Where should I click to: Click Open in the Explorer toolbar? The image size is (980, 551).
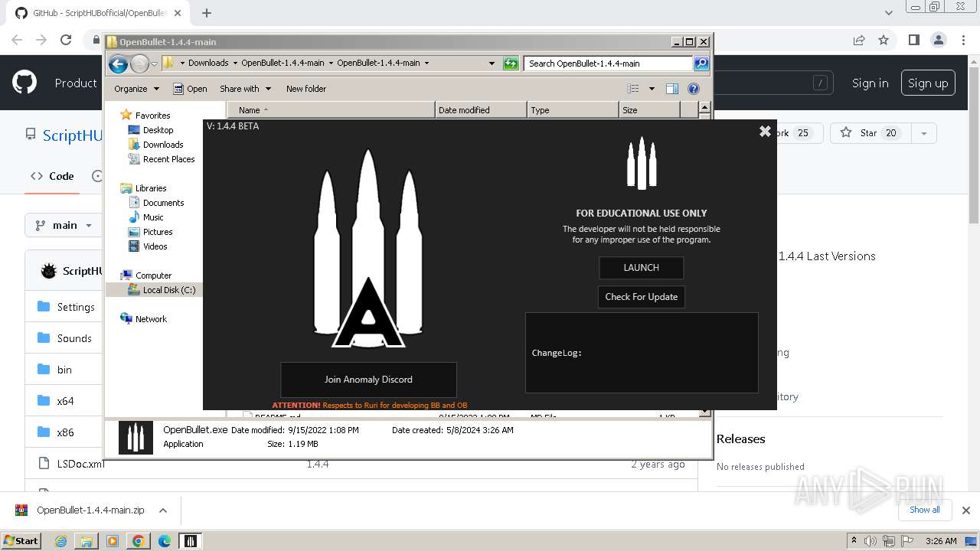[190, 89]
